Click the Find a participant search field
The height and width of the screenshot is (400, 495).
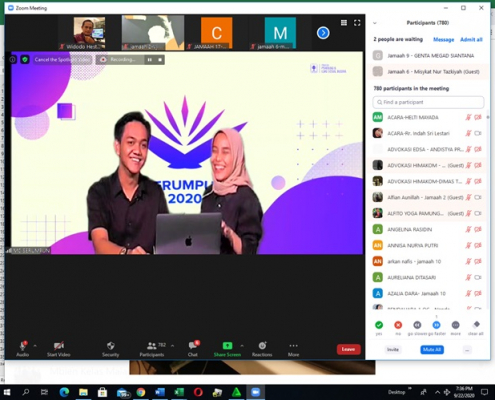coord(428,102)
